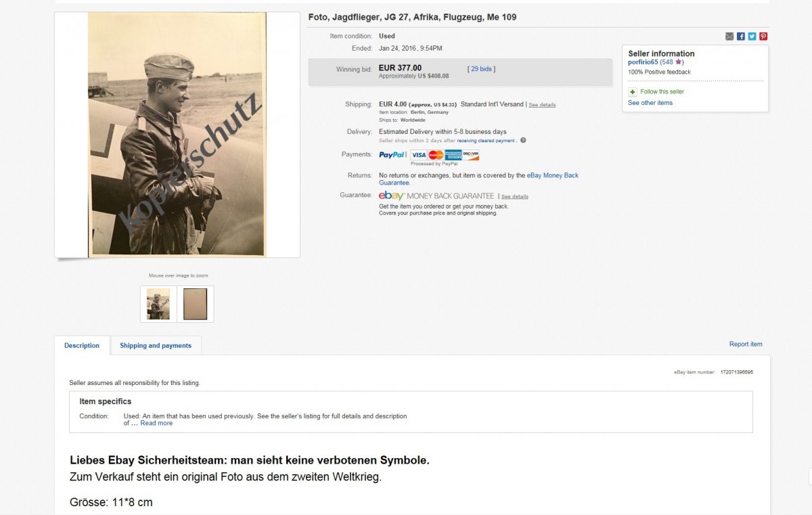The height and width of the screenshot is (515, 812).
Task: Open Money Back Guarantee See details
Action: tap(515, 196)
